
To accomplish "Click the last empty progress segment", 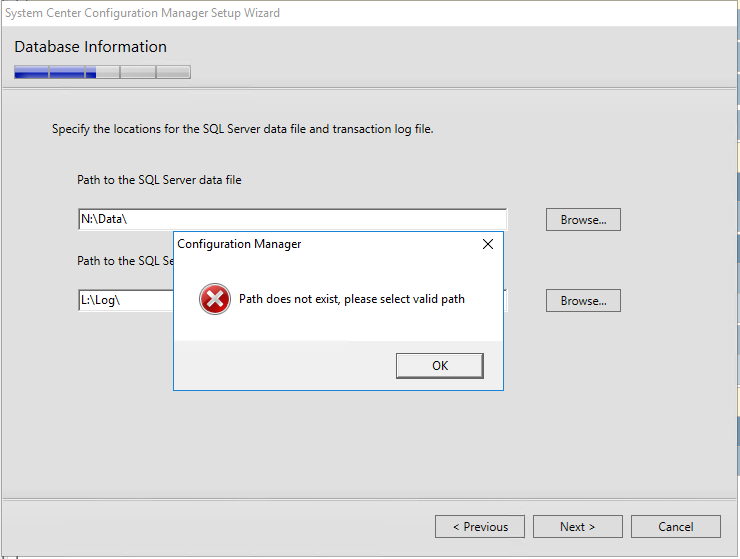I will (x=173, y=72).
